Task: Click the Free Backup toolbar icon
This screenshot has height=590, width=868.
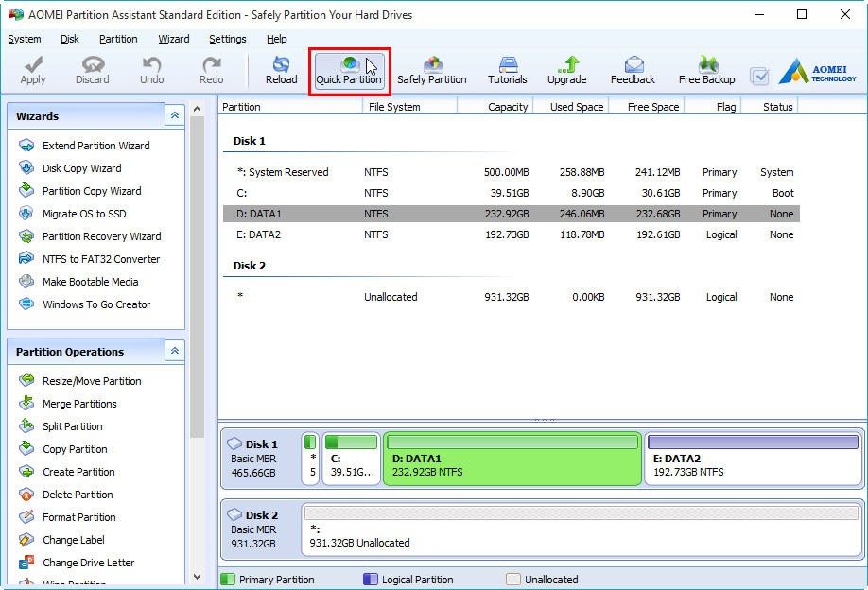Action: pos(707,70)
